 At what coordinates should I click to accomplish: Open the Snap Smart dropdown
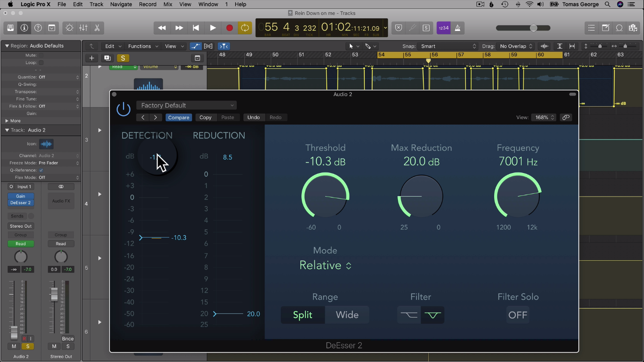click(448, 46)
